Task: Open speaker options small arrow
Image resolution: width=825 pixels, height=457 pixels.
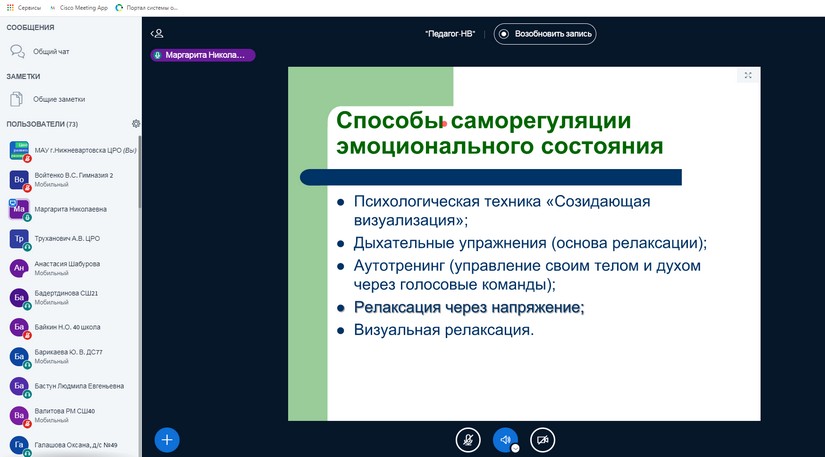Action: tap(515, 448)
